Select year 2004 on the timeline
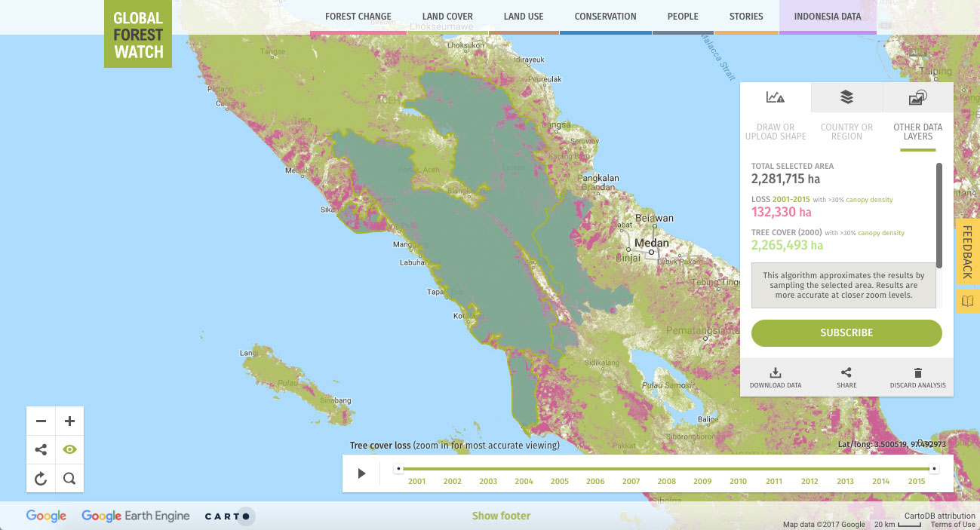The image size is (980, 530). (524, 482)
